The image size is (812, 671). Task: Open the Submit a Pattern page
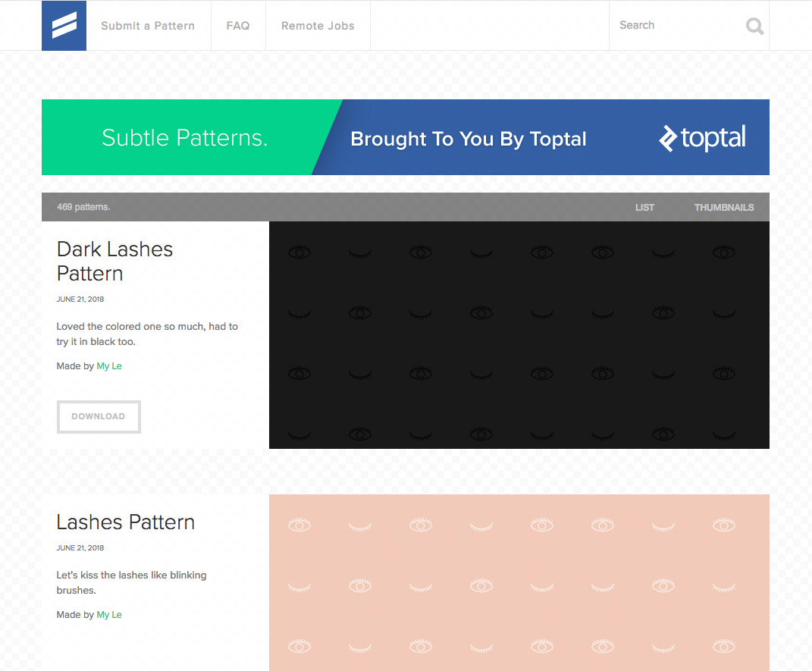coord(148,25)
